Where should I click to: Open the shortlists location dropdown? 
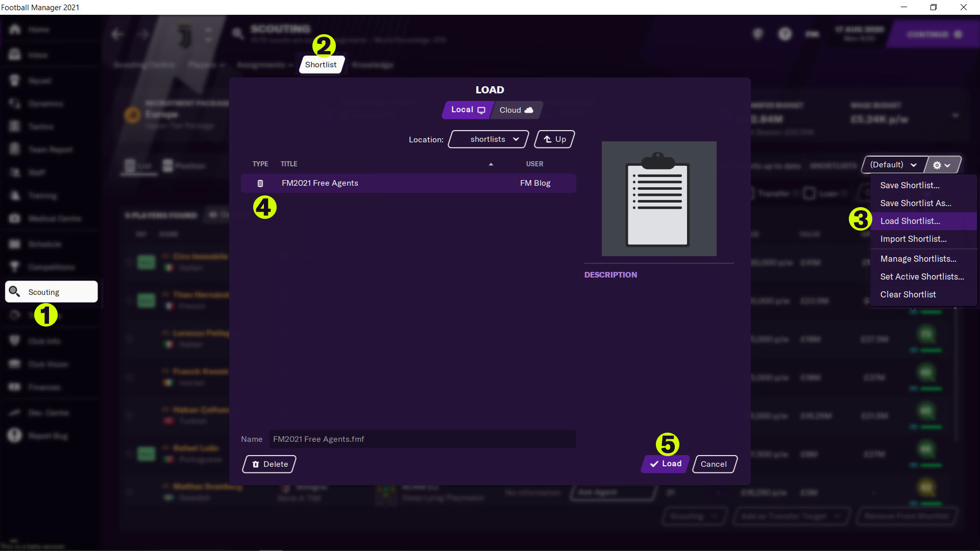(488, 139)
